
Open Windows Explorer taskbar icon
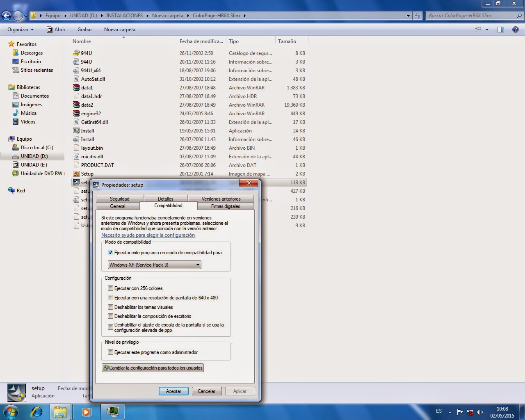(60, 411)
